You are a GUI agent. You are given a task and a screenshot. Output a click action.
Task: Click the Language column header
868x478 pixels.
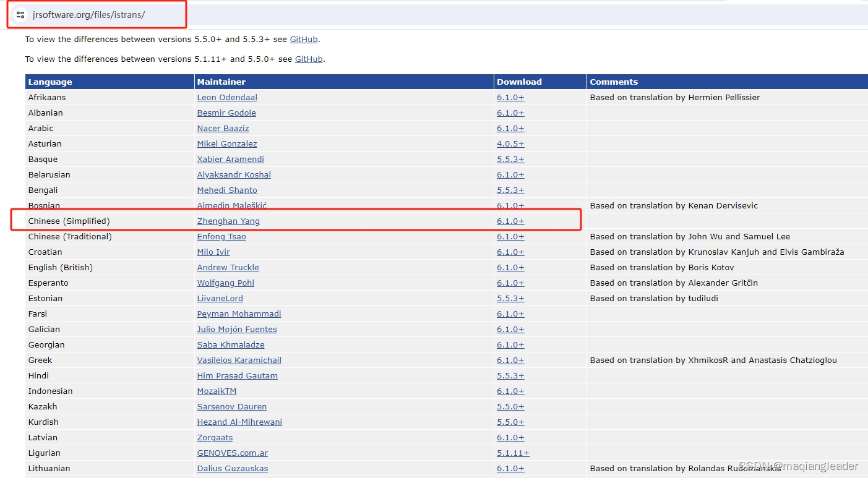tap(110, 82)
